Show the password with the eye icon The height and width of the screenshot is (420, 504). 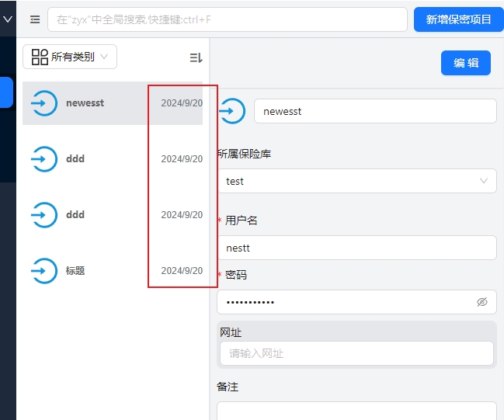481,302
